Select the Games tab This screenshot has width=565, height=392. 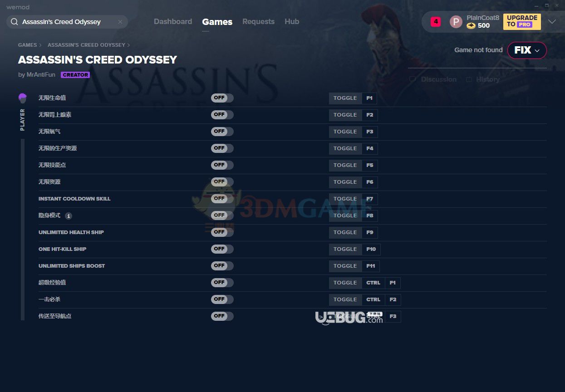point(217,22)
